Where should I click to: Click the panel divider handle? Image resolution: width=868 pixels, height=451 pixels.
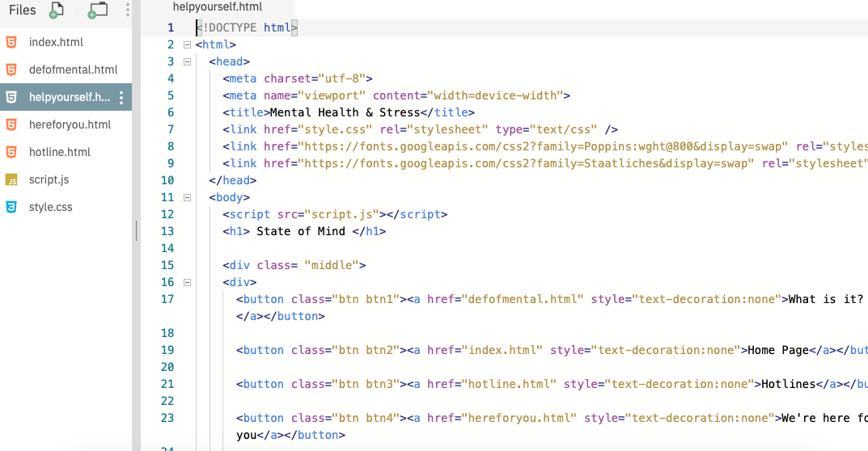136,231
